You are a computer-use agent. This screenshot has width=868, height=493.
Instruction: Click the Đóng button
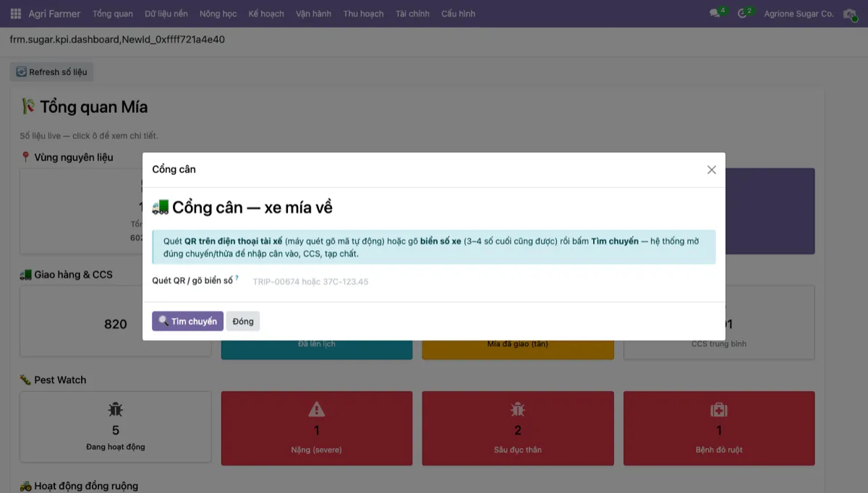pyautogui.click(x=243, y=321)
